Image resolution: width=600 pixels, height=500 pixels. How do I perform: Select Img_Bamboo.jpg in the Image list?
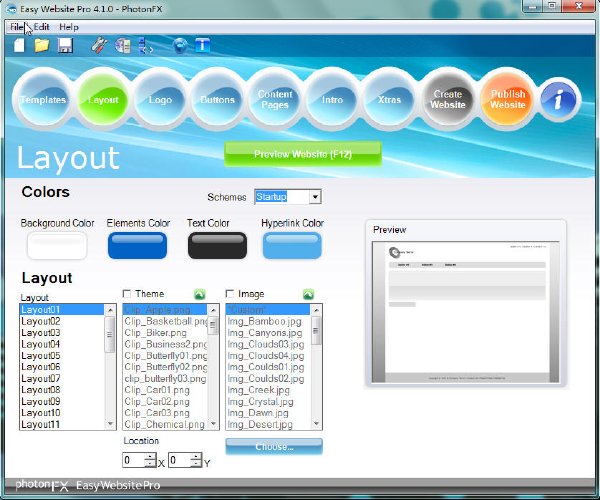coord(268,321)
